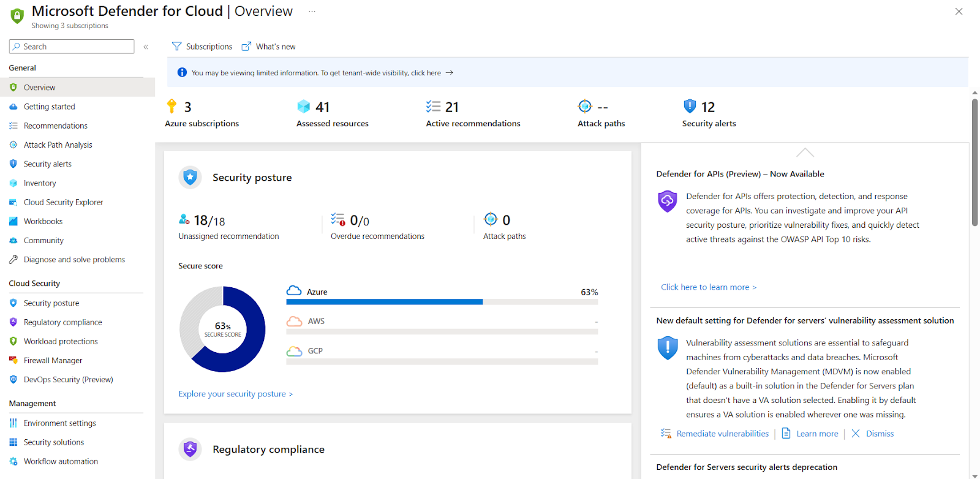Click the Subscriptions filter funnel icon
The image size is (980, 479).
[x=177, y=47]
